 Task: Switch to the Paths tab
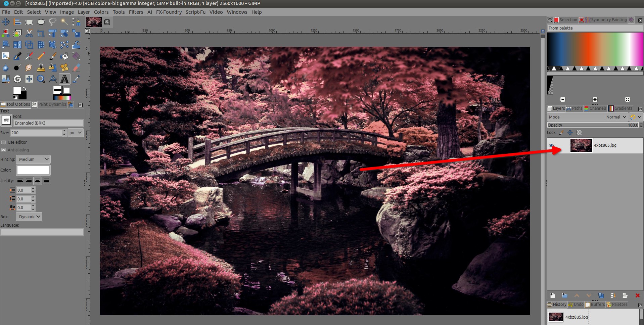coord(574,108)
